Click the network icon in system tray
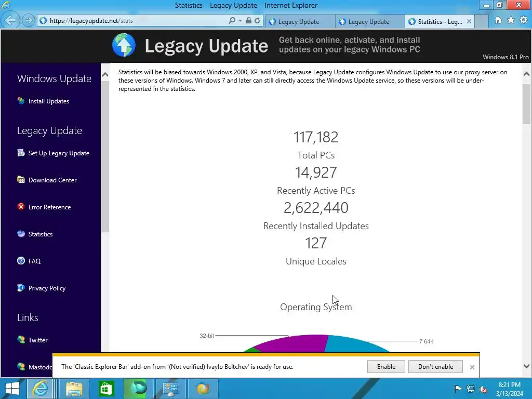This screenshot has width=532, height=399. pos(471,389)
